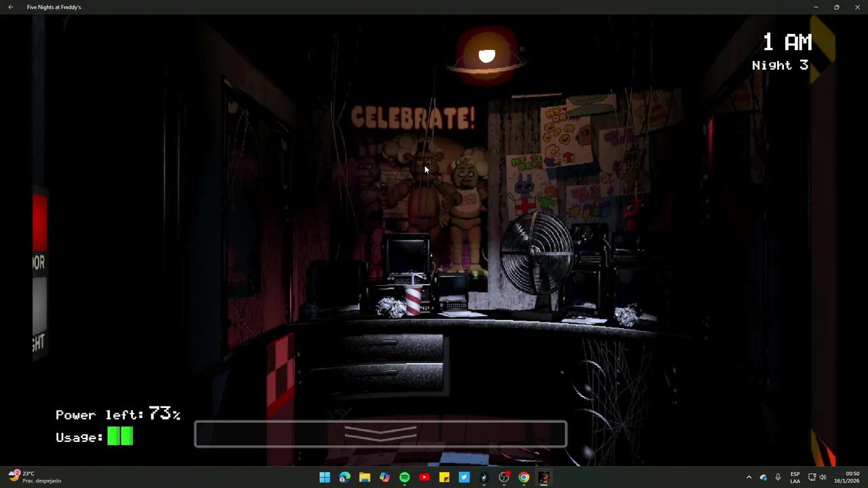
Task: Open File Explorer from the taskbar
Action: 365,478
